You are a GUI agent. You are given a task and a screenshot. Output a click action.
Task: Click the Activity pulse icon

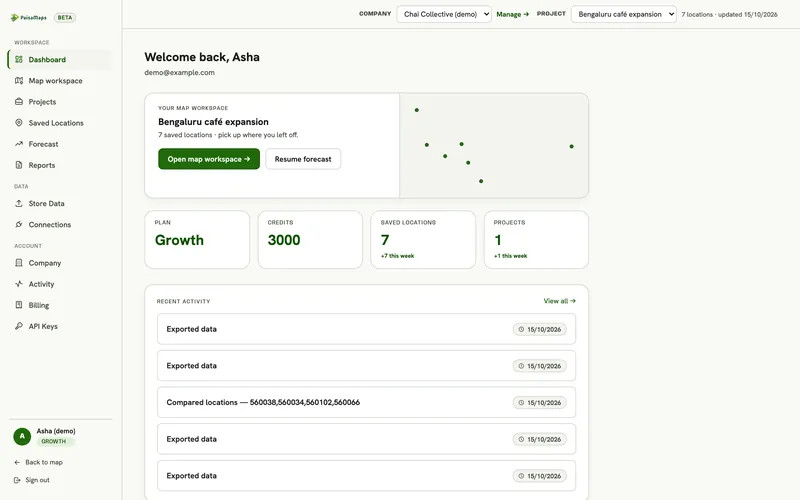coord(19,284)
